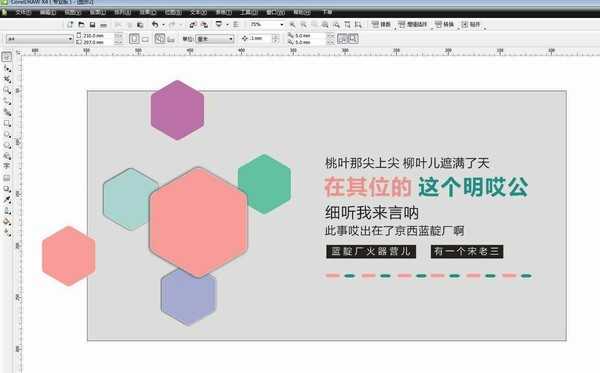
Task: Select the headline '在其位的 这个明哎公'
Action: pos(426,187)
